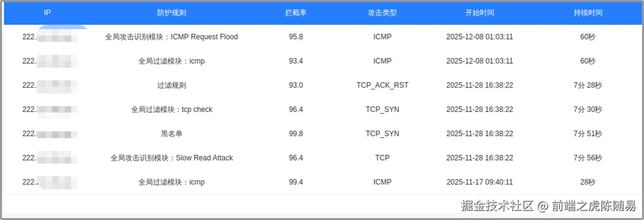Select the 7分 28秒 duration cell
Screen dimensions: 644x220
pyautogui.click(x=588, y=85)
